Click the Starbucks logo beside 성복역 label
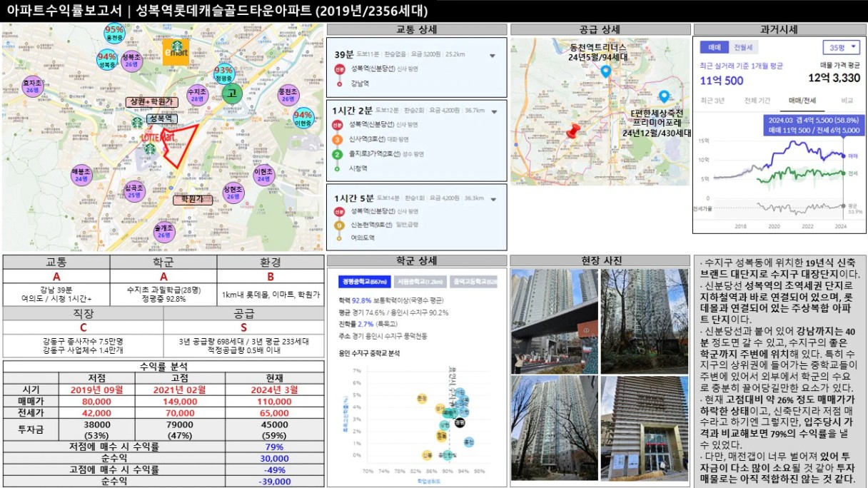Screen dimensions: 868x488 click(136, 122)
